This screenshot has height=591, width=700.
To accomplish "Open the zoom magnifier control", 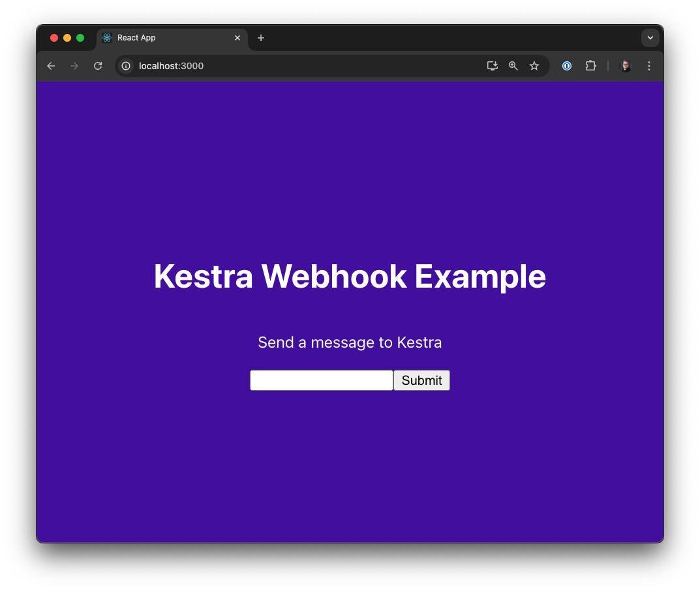I will pos(513,66).
